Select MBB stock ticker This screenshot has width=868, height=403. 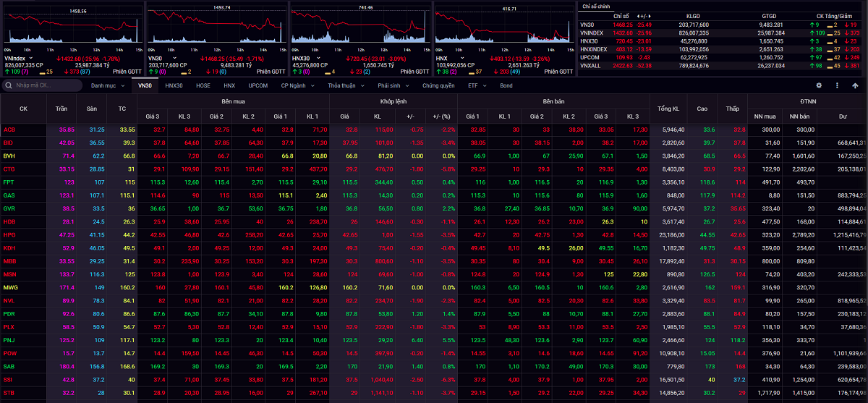[9, 260]
